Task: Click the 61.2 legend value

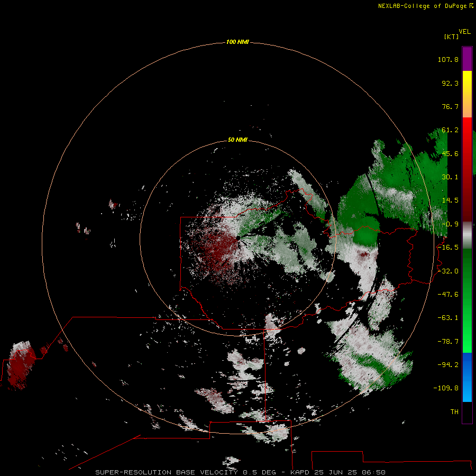Action: coord(450,130)
